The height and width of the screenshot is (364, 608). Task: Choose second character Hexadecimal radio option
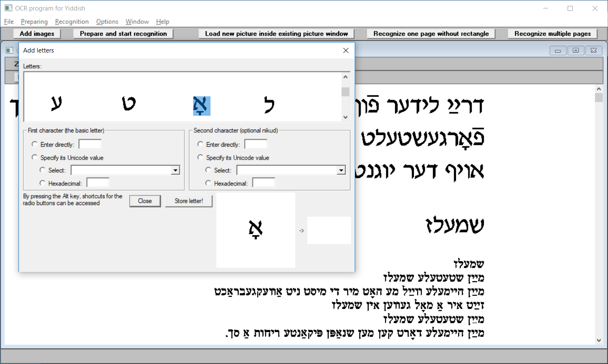pos(208,183)
